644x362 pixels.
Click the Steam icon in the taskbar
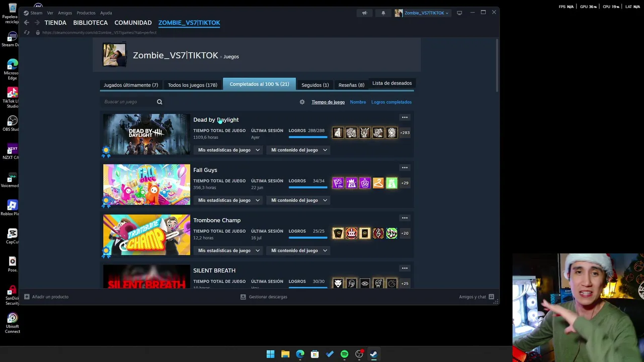click(x=374, y=354)
